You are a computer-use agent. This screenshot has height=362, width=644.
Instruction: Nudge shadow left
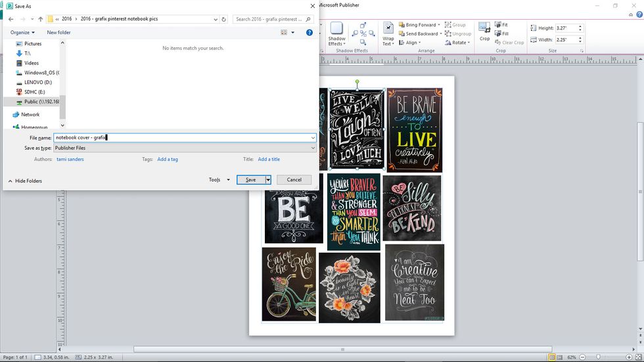[x=356, y=34]
